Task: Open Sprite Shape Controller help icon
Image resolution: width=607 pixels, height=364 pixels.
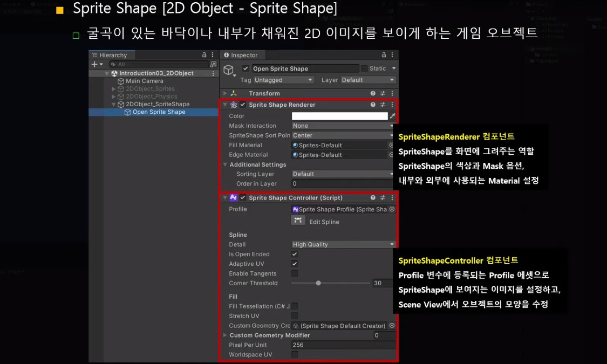Action: (373, 198)
